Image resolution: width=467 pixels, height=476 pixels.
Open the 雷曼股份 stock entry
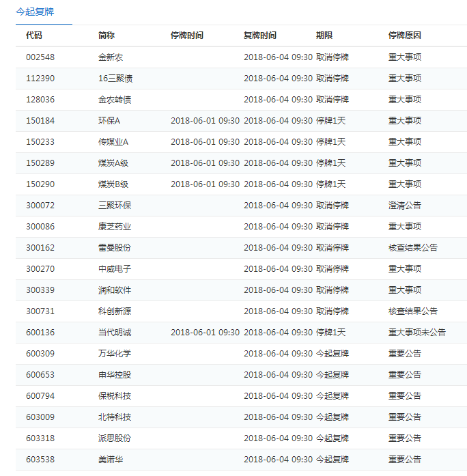(115, 248)
